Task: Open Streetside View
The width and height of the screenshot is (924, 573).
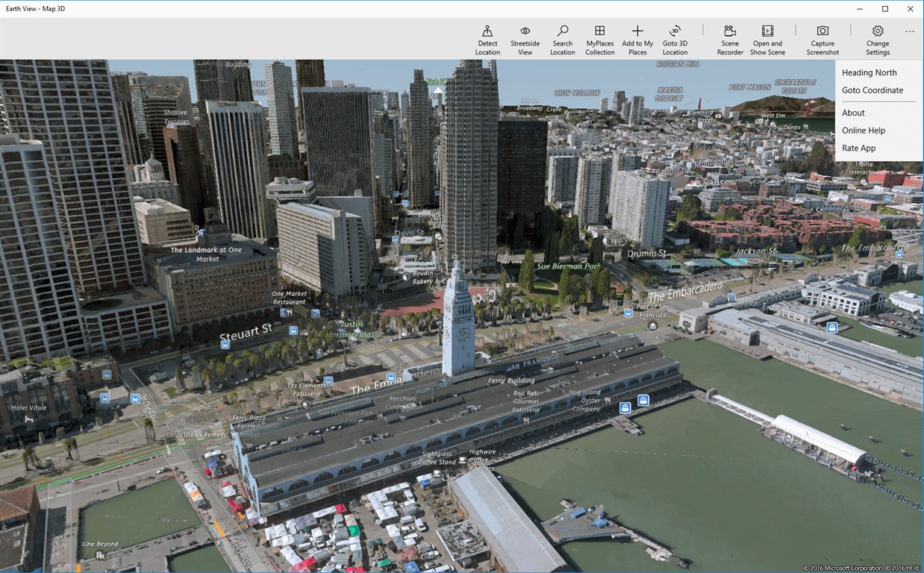Action: 525,31
